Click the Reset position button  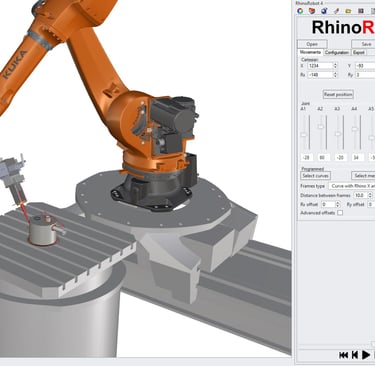(338, 94)
